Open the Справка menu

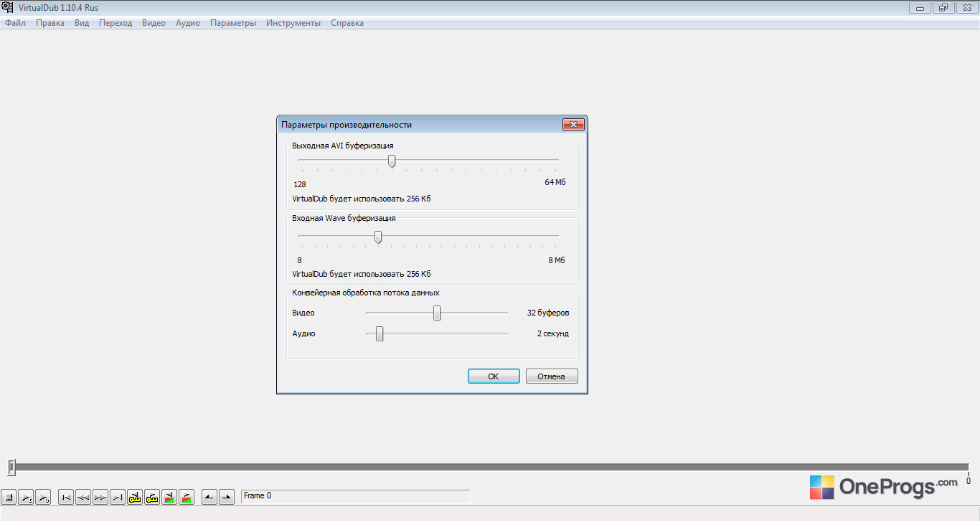coord(347,23)
